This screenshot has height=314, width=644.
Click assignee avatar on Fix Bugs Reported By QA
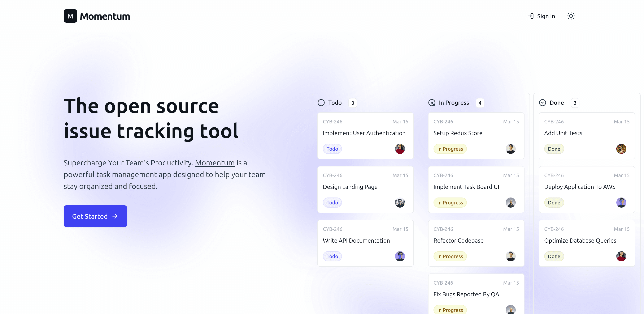pyautogui.click(x=511, y=310)
